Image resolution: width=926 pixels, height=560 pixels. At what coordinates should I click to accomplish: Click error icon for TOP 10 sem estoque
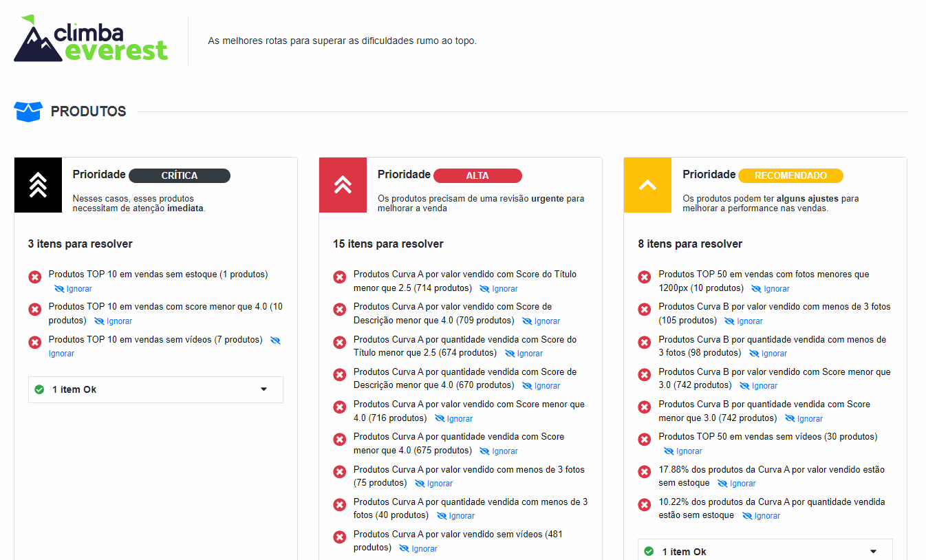coord(34,277)
